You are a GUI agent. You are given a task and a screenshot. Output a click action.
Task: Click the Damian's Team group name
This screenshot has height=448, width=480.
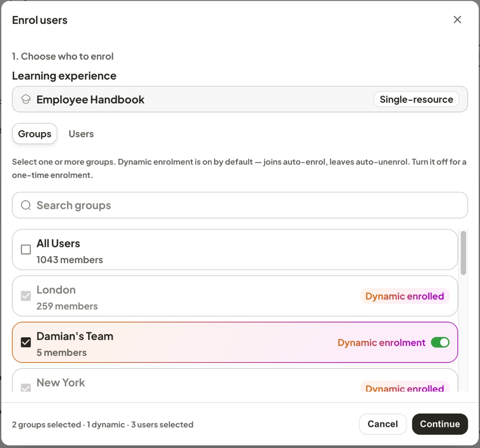click(x=75, y=336)
